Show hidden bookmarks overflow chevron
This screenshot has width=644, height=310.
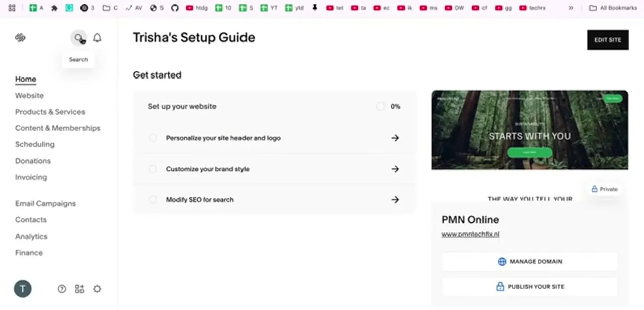pyautogui.click(x=571, y=8)
